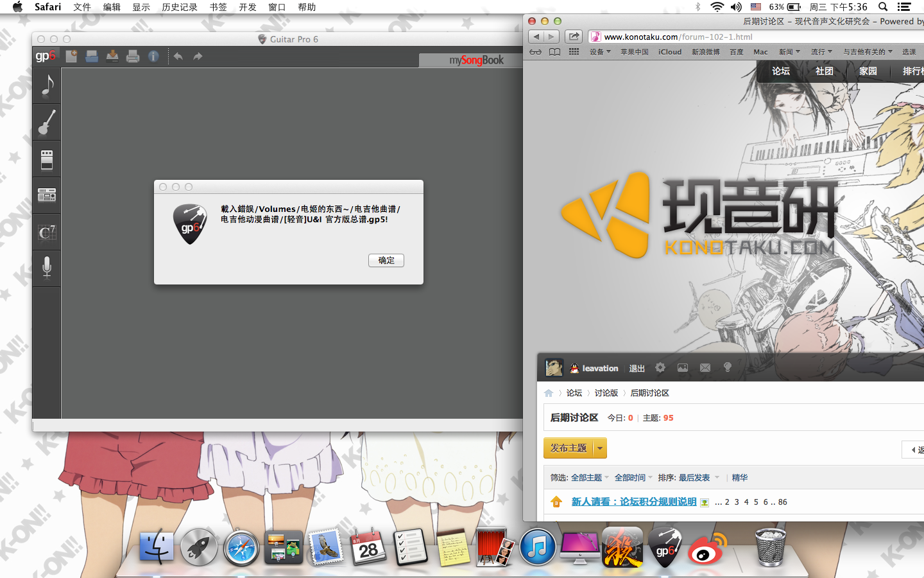The height and width of the screenshot is (578, 924).
Task: Expand the 新闻 bookmarks folder
Action: [x=789, y=52]
